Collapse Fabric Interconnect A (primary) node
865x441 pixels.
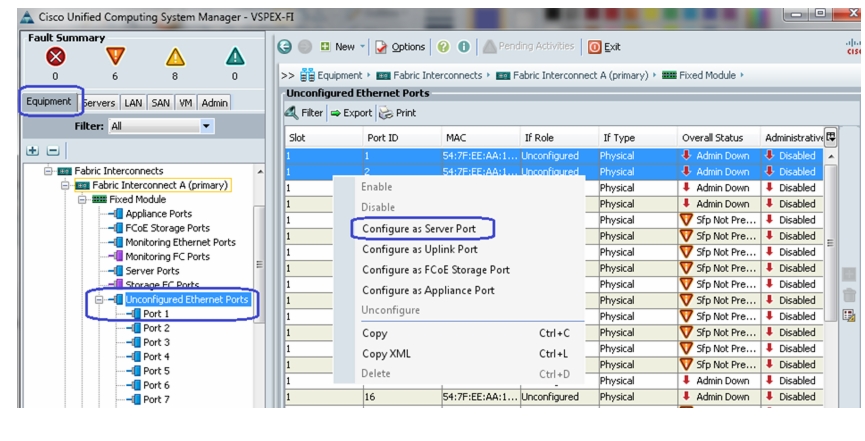[65, 185]
